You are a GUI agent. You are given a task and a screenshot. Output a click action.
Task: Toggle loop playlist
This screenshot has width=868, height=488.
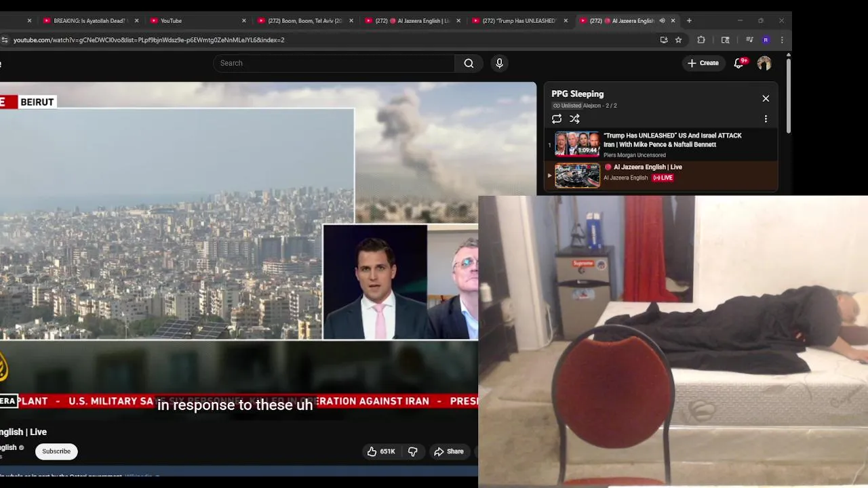pyautogui.click(x=557, y=119)
